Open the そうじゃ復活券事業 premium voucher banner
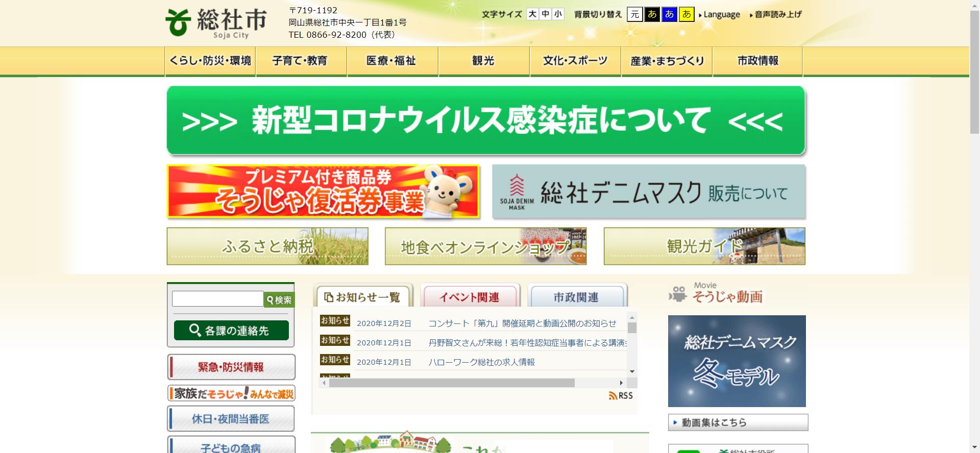The width and height of the screenshot is (980, 453). [323, 192]
